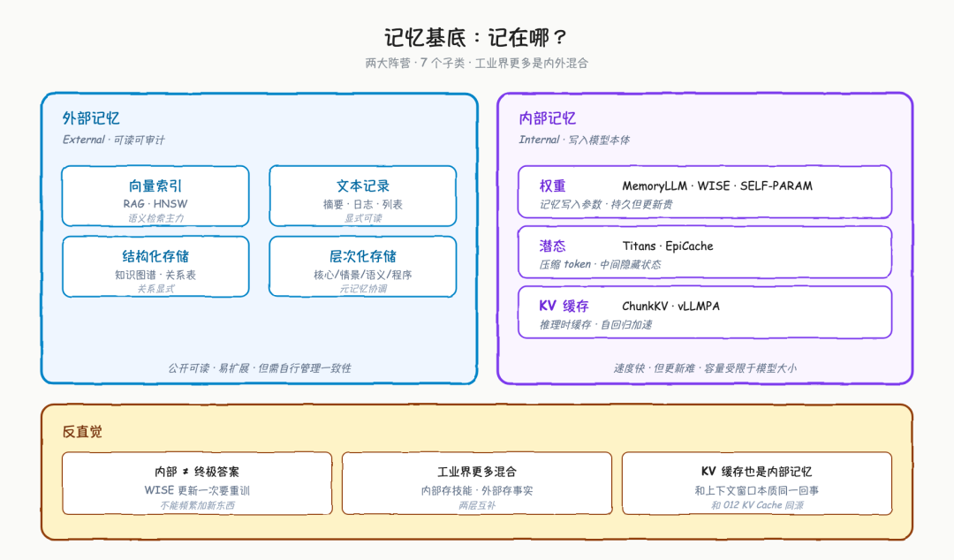The width and height of the screenshot is (954, 560).
Task: Click the MemoryLLM · WISE · SELF-PARAM text
Action: click(716, 186)
